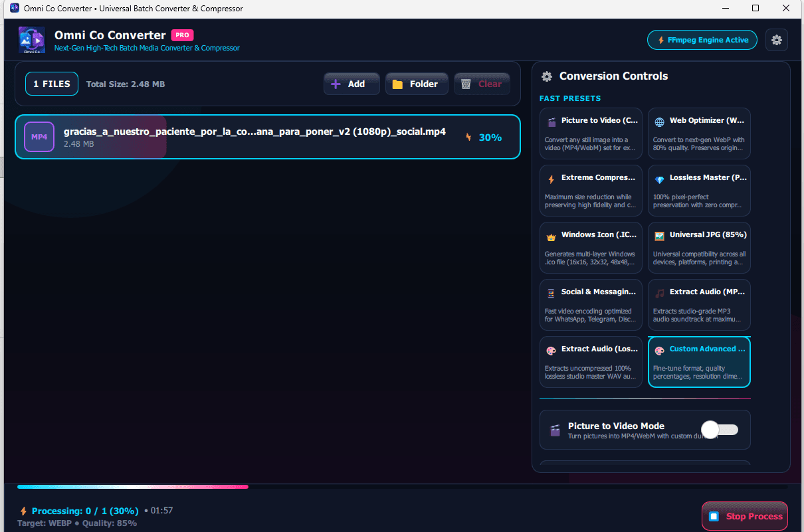Pick the Windows Icon (.ICO) preset card

click(x=591, y=248)
